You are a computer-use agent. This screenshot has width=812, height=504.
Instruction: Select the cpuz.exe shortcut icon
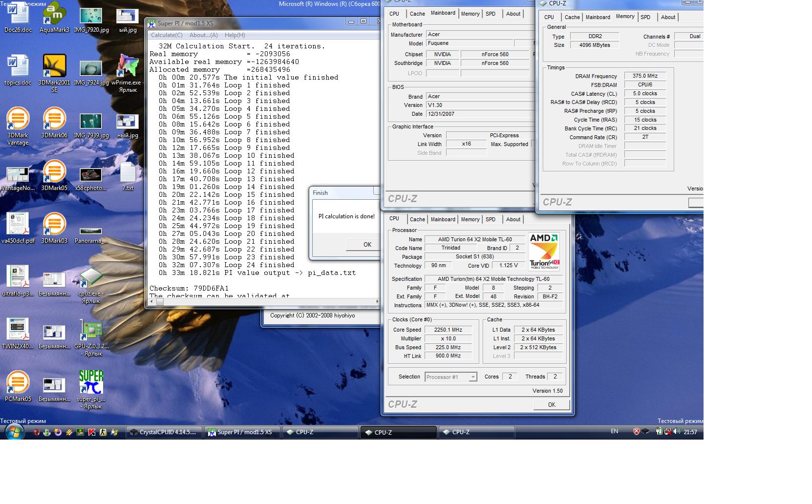click(x=91, y=285)
